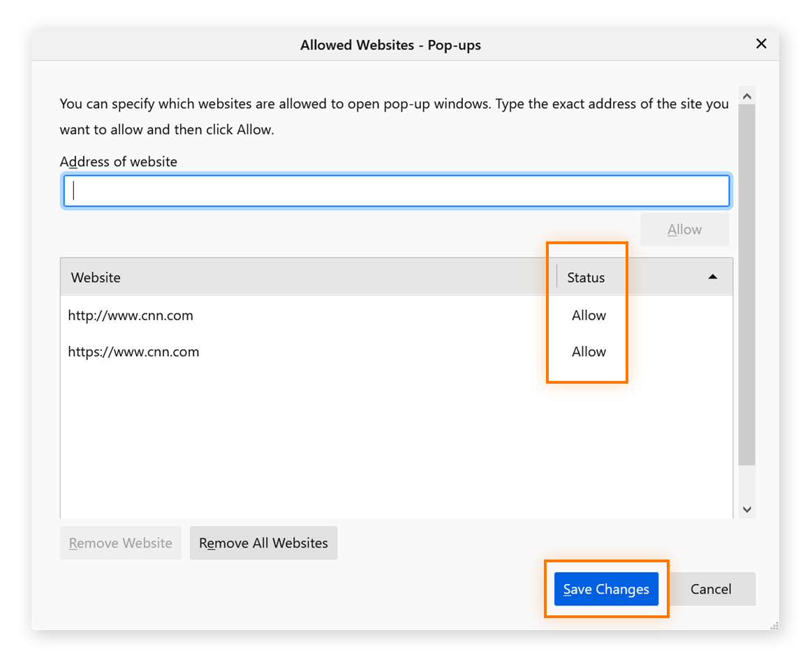The image size is (812, 660).
Task: Click Save Changes
Action: coord(606,589)
